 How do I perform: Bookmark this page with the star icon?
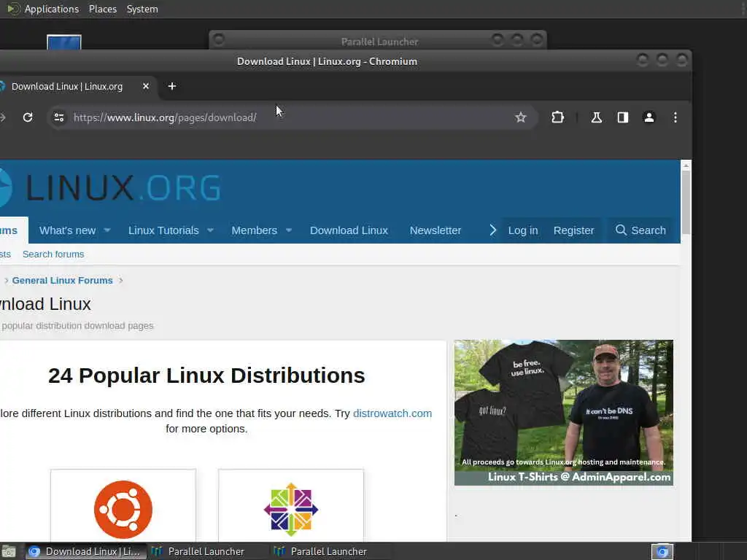coord(520,117)
